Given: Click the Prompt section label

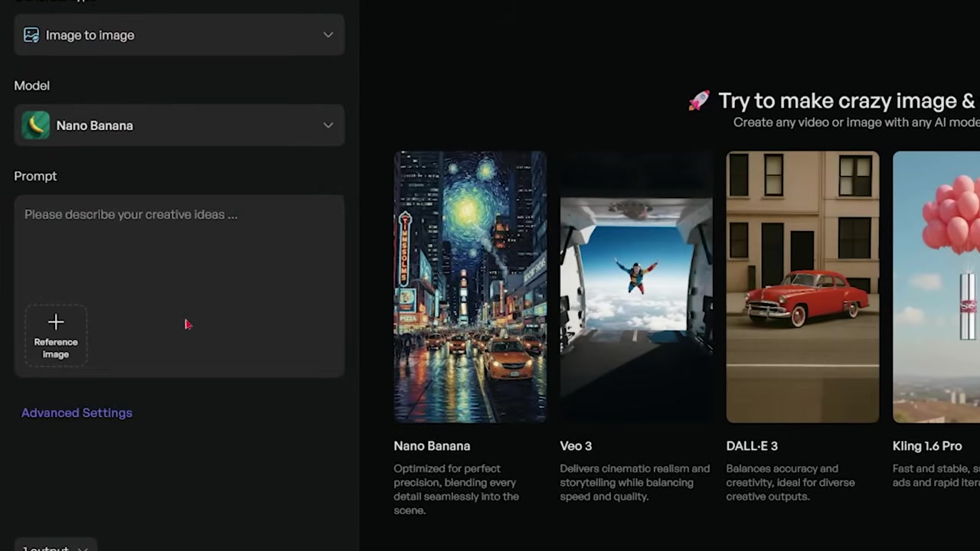Looking at the screenshot, I should tap(35, 176).
